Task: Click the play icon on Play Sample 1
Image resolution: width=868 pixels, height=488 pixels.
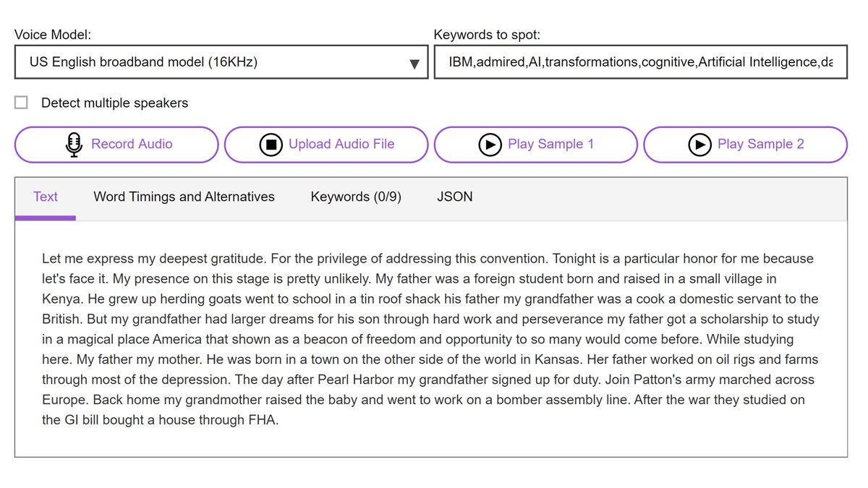Action: click(490, 144)
